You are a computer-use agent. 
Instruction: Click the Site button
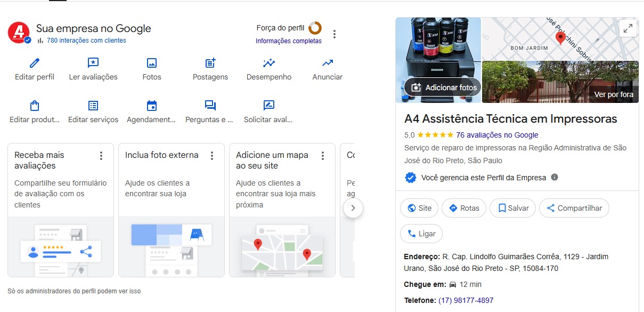pos(419,208)
